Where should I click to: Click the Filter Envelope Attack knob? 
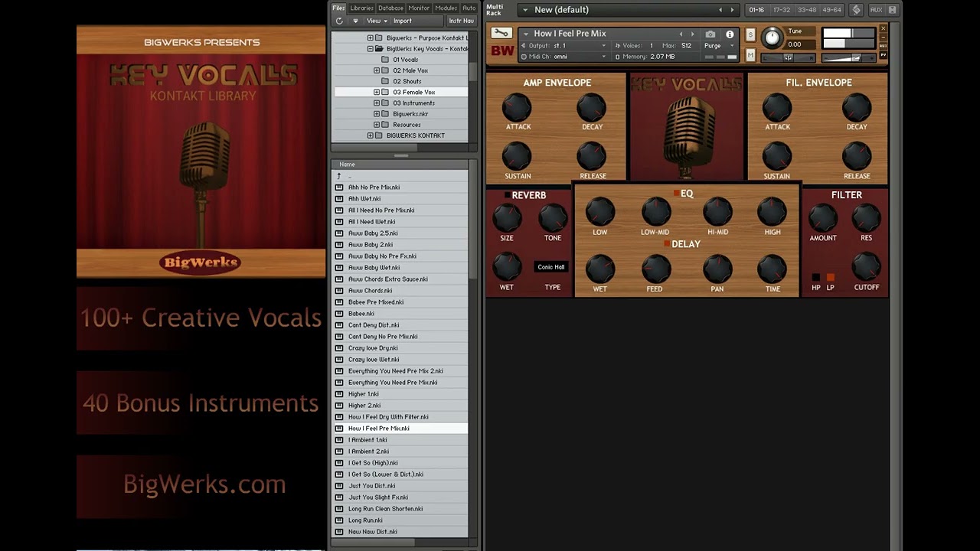(777, 108)
